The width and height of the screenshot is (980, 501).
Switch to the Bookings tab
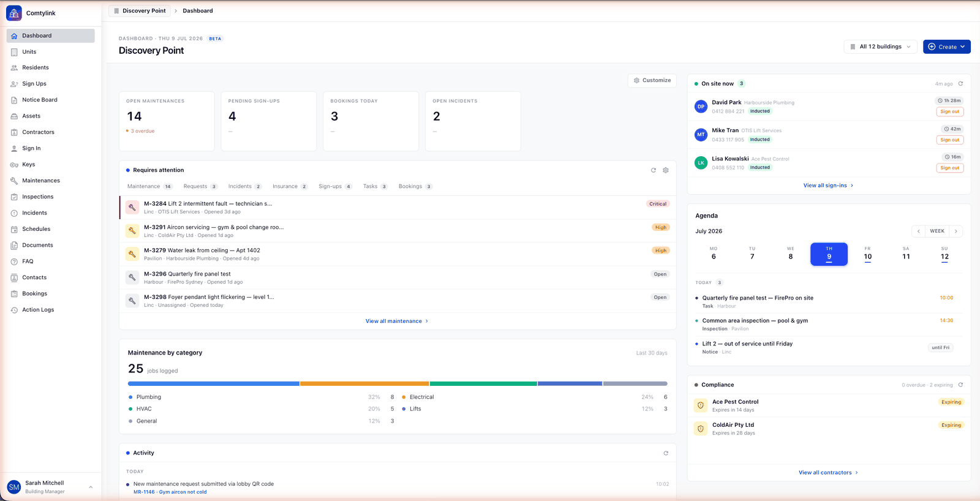(x=415, y=186)
